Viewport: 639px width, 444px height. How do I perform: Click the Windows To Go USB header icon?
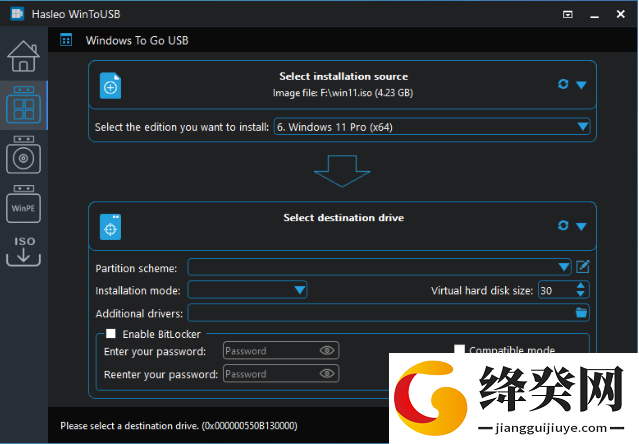tap(66, 40)
